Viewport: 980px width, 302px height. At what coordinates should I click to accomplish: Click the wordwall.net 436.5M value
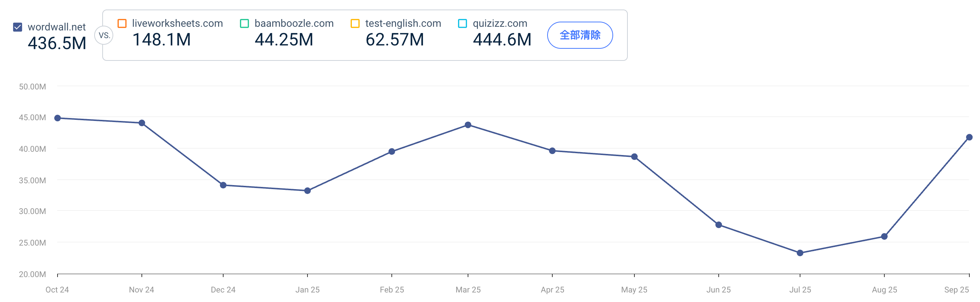pos(57,43)
